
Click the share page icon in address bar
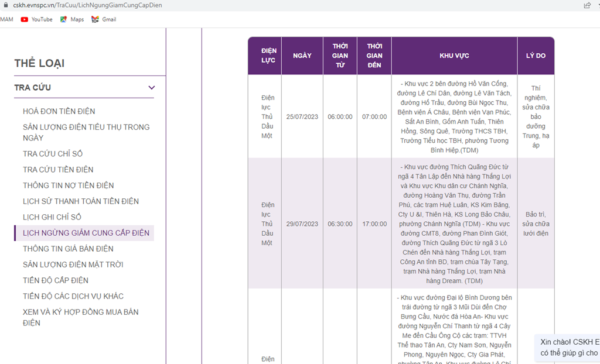point(587,5)
